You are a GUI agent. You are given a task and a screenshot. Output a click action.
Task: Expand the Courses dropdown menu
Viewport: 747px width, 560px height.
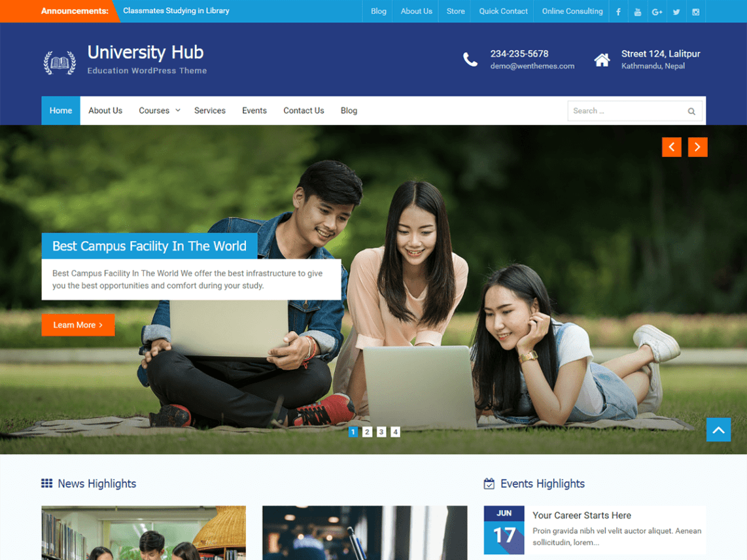(159, 111)
